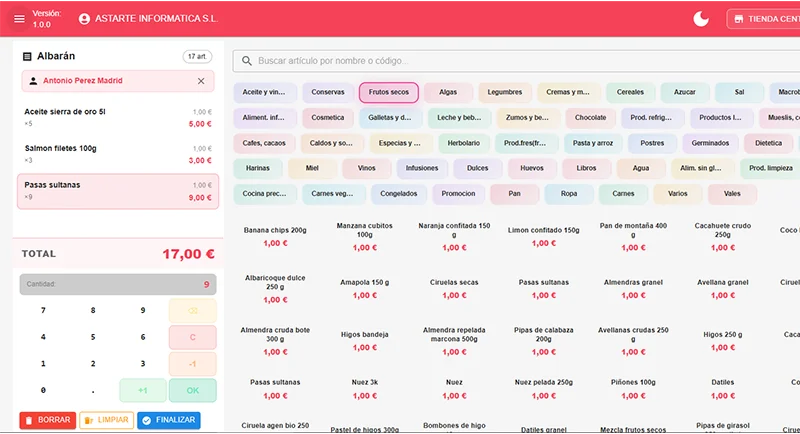Remove customer Antonio Perez Madrid with X

(x=200, y=81)
